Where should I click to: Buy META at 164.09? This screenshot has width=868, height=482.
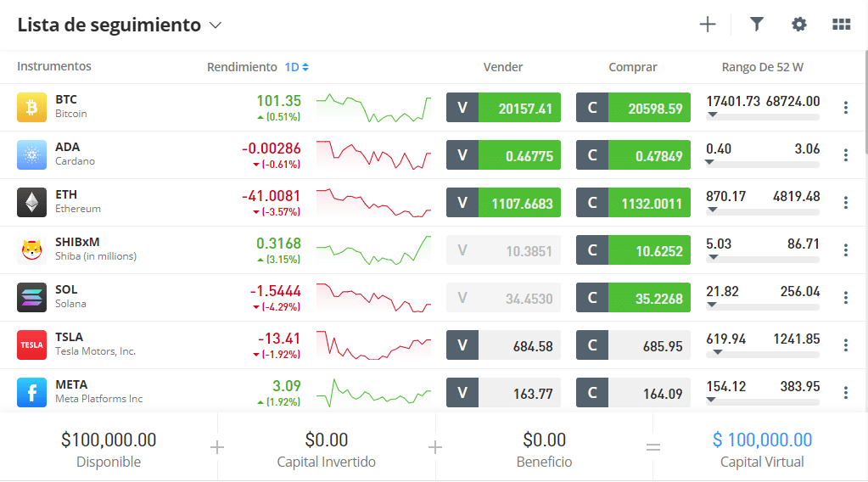pos(633,393)
